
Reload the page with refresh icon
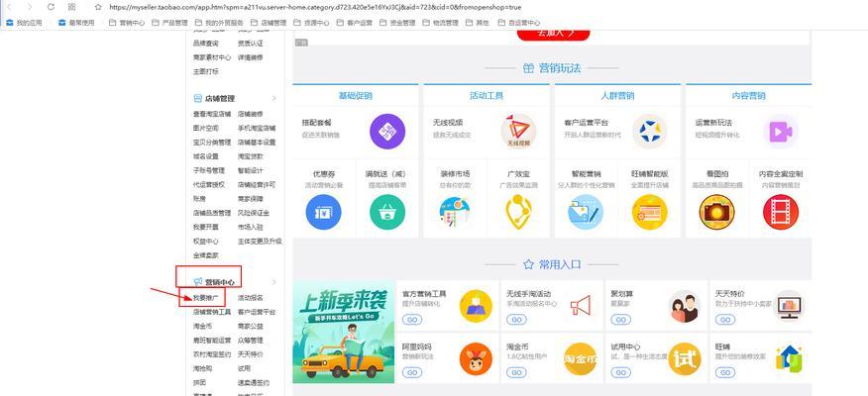tap(51, 7)
